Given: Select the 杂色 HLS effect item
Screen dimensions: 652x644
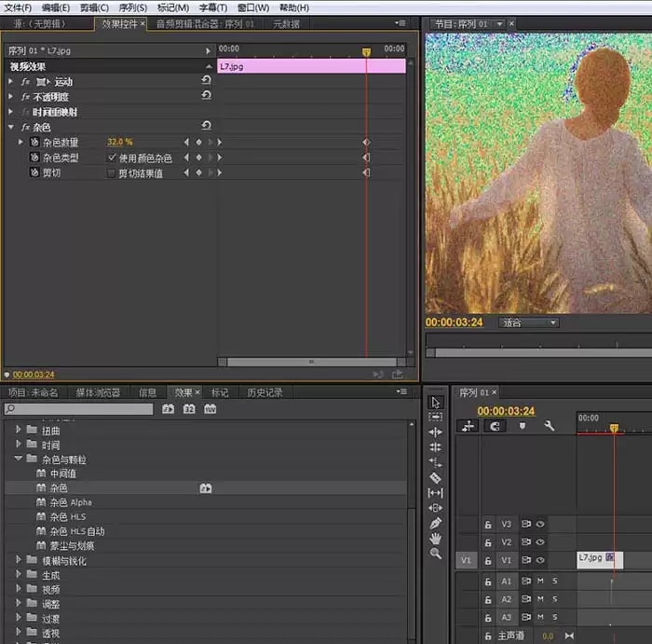Looking at the screenshot, I should pyautogui.click(x=68, y=516).
